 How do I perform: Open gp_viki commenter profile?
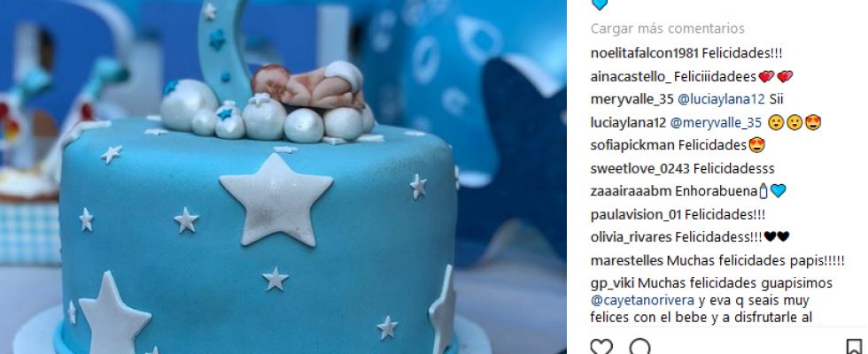tap(612, 283)
